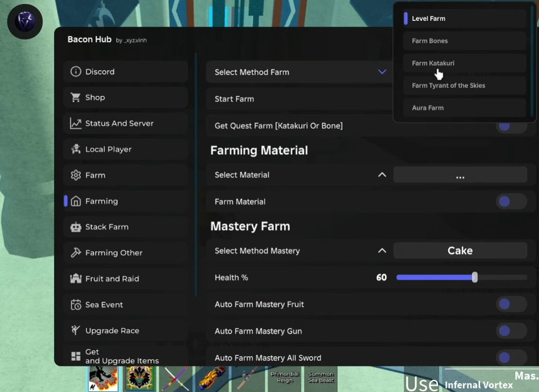The image size is (539, 392).
Task: Enable Auto Farm Mastery Gun switch
Action: pos(511,331)
